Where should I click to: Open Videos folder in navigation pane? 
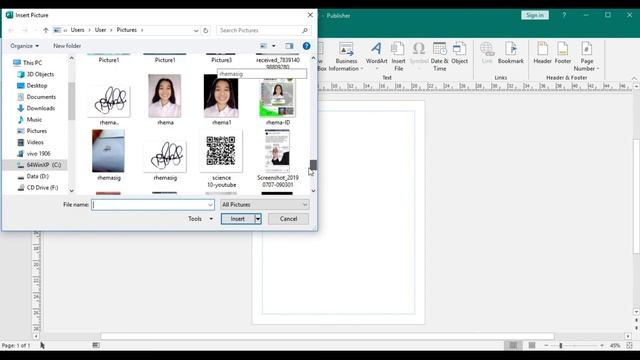(35, 142)
